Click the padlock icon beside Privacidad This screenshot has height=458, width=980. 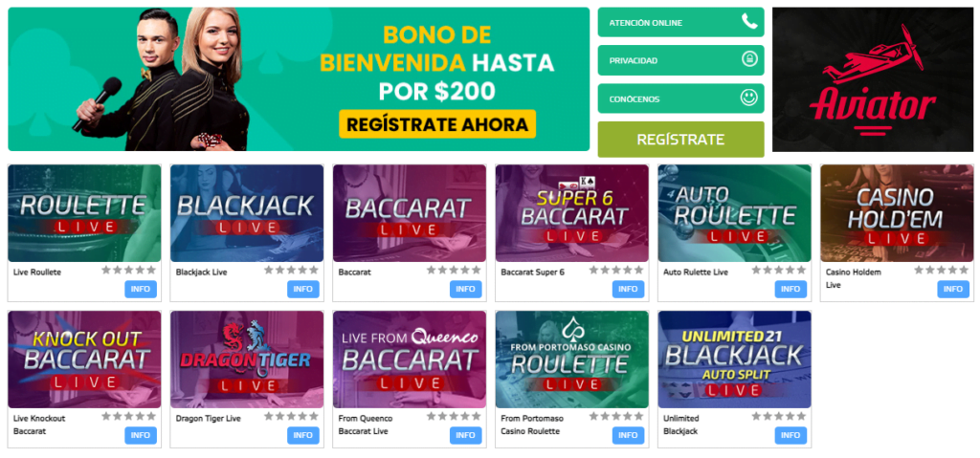click(748, 59)
